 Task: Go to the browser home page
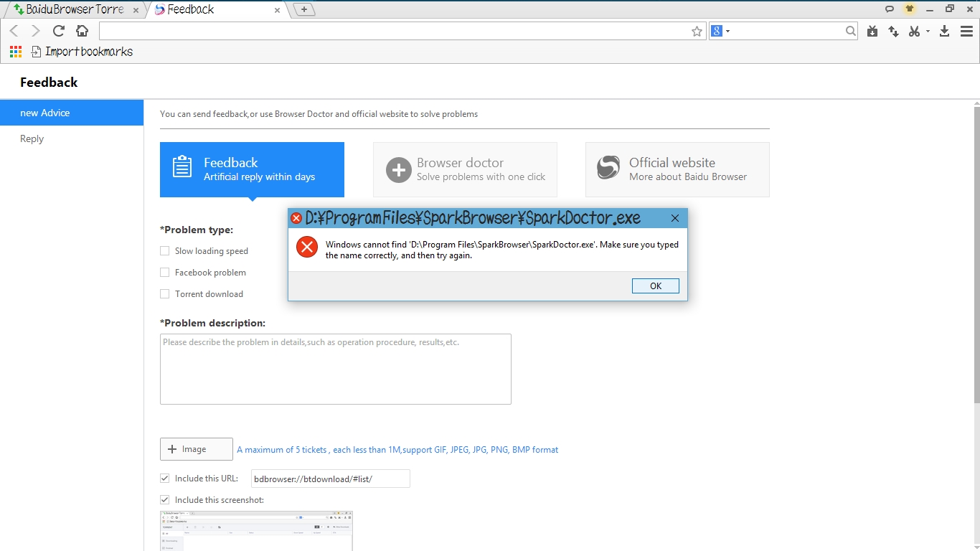[x=82, y=31]
